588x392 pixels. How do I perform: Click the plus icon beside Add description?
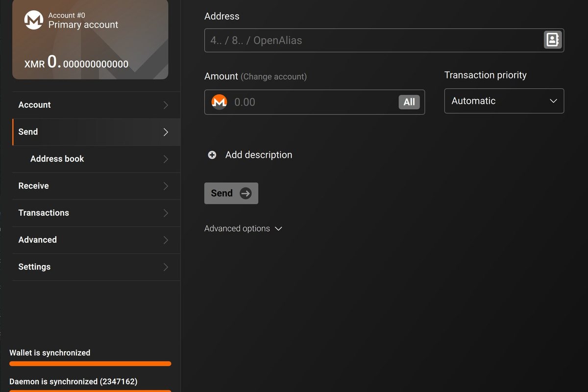tap(212, 155)
